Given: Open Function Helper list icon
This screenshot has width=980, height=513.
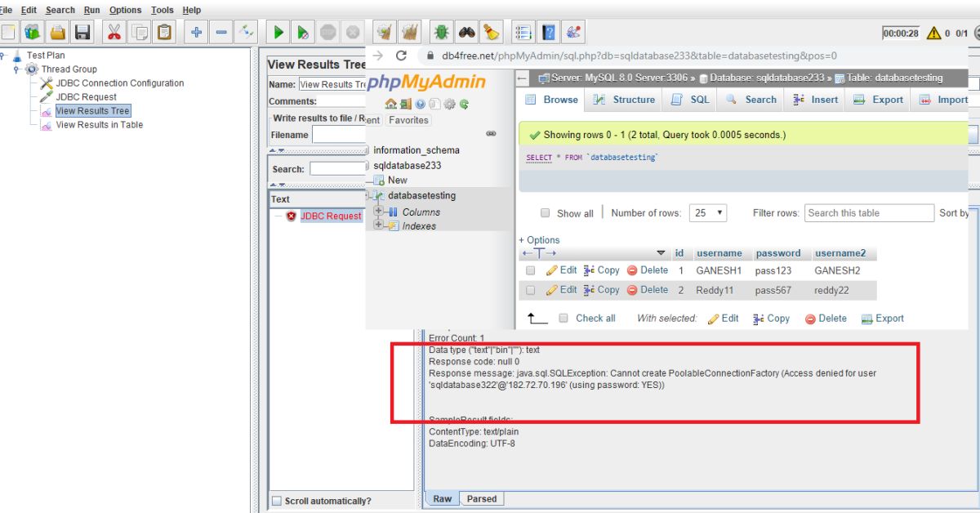Looking at the screenshot, I should (x=523, y=32).
